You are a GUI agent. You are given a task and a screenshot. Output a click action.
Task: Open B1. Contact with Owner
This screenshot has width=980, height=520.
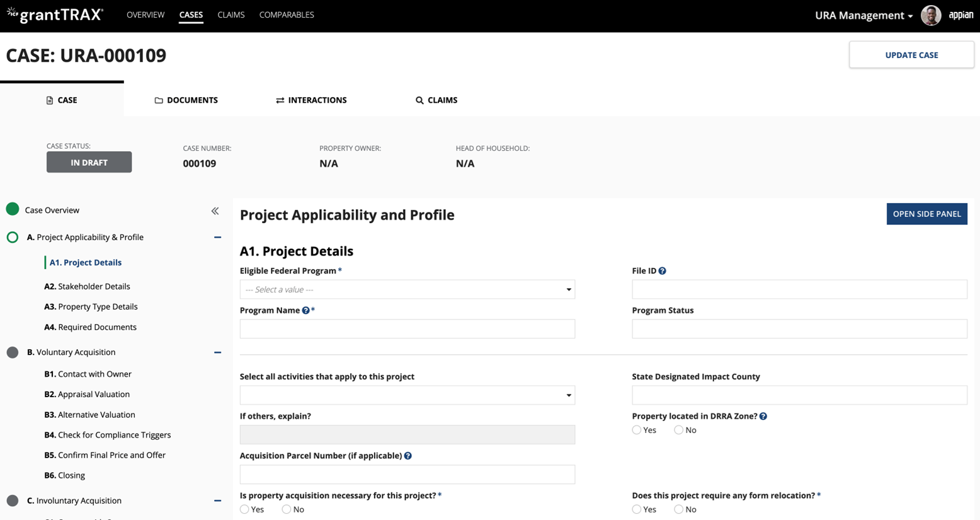[88, 374]
